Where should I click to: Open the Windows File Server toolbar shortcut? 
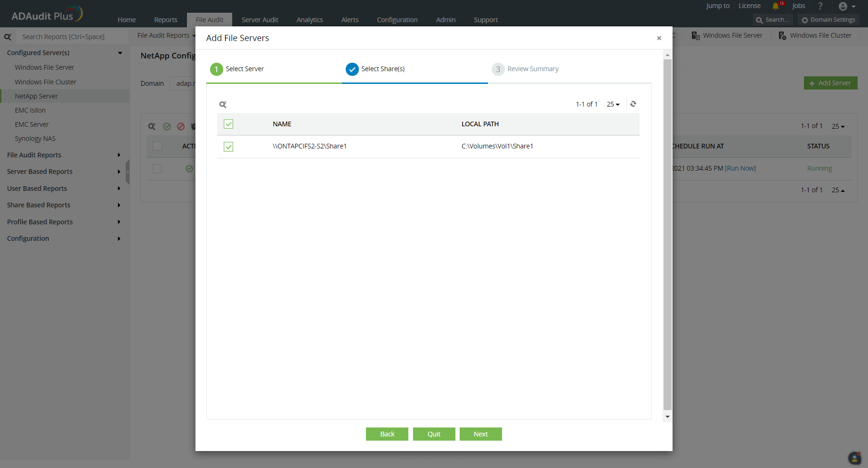pos(727,35)
